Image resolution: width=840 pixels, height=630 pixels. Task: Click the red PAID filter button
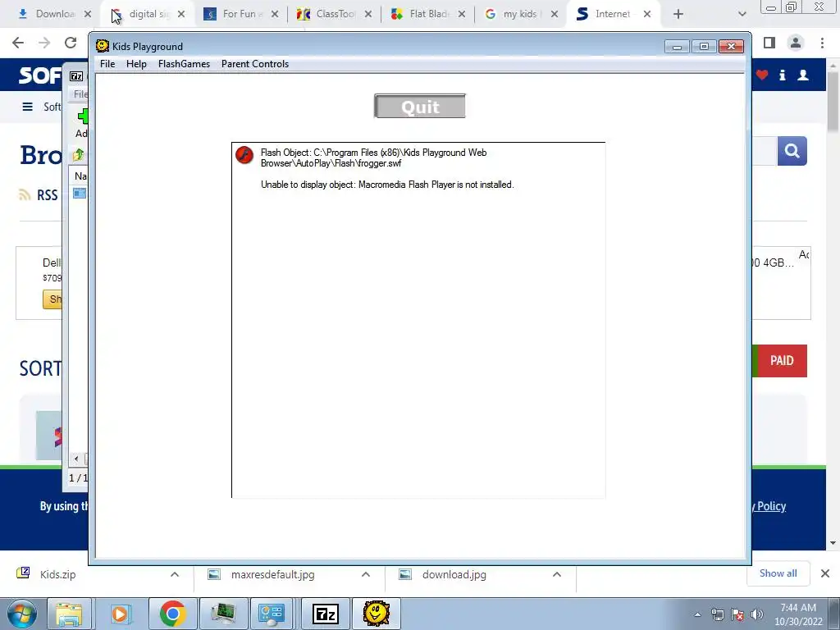tap(782, 361)
